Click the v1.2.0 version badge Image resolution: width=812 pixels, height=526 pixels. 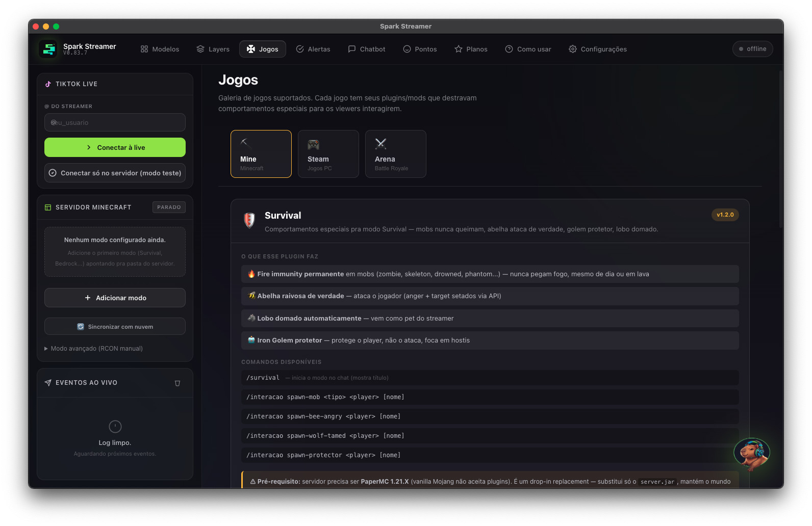[x=725, y=215]
